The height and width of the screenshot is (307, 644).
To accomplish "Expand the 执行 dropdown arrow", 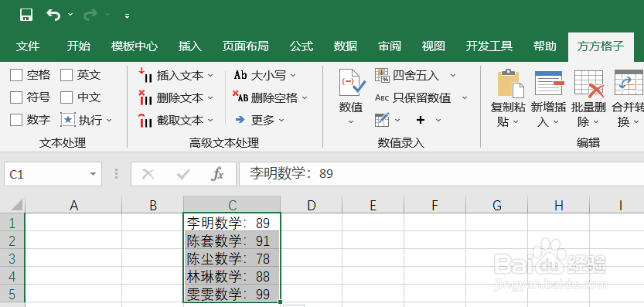I will tap(109, 121).
